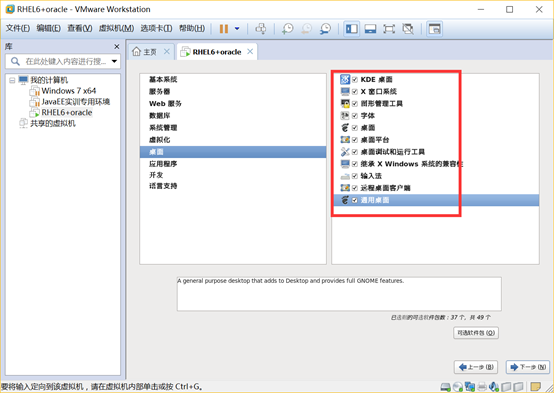This screenshot has width=554, height=393.
Task: Enter full screen mode icon
Action: coord(389,29)
